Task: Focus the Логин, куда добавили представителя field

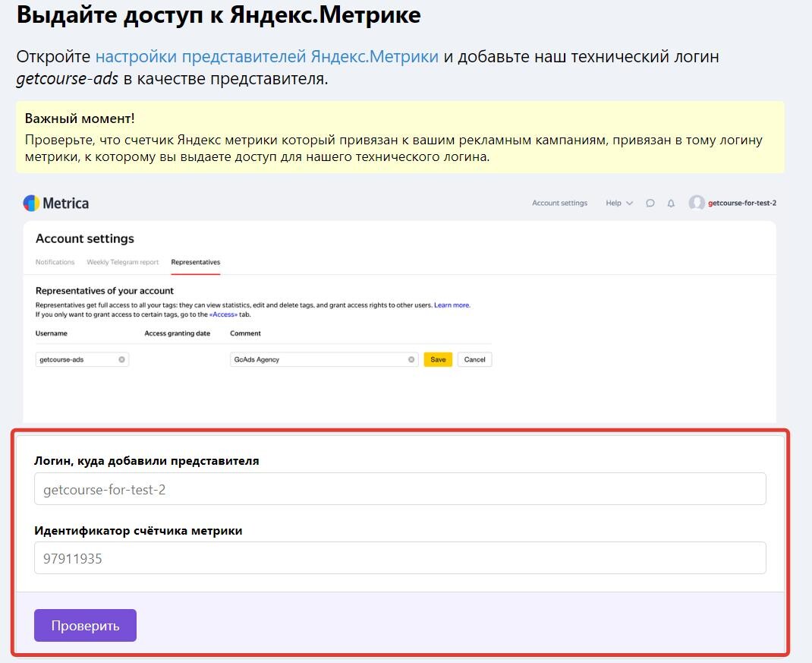Action: pos(400,489)
